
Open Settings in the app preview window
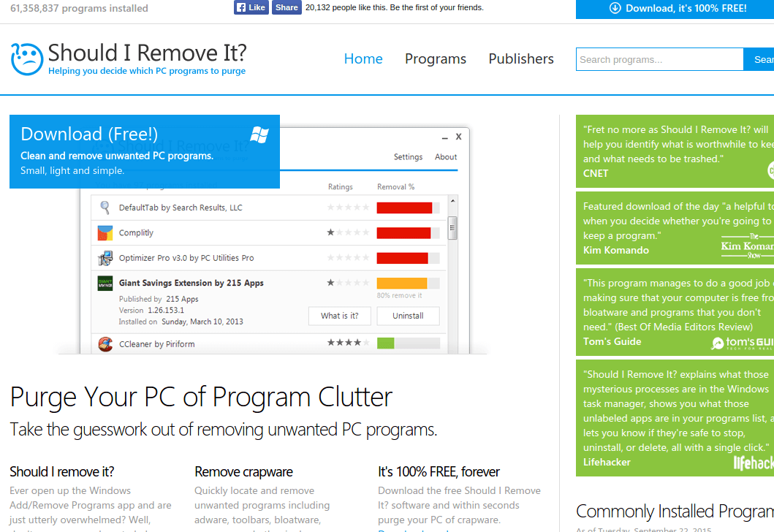[x=408, y=157]
